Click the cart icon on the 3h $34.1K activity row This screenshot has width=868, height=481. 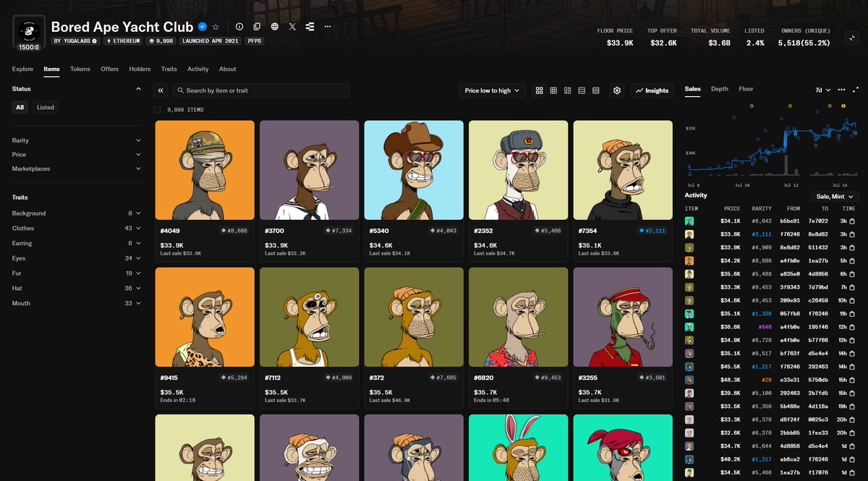852,221
